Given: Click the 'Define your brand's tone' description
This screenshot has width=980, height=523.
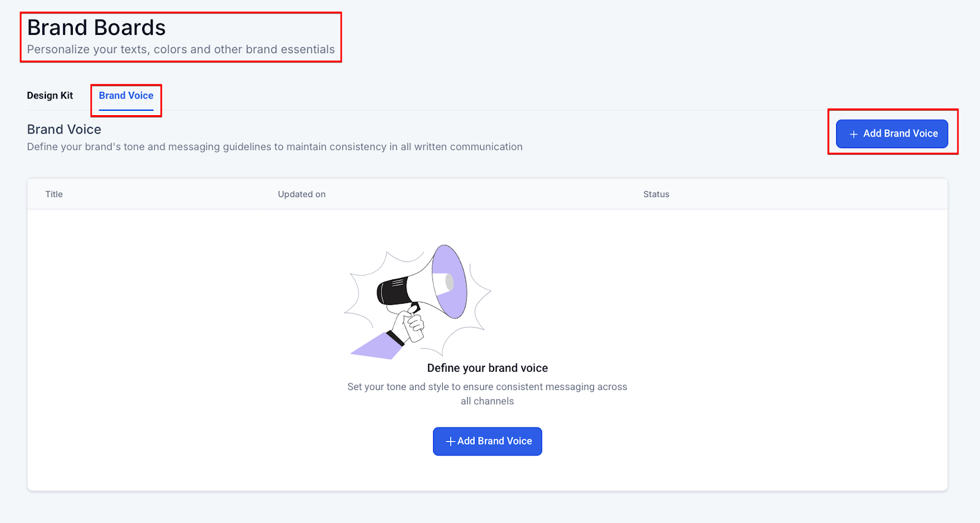Looking at the screenshot, I should click(x=274, y=147).
